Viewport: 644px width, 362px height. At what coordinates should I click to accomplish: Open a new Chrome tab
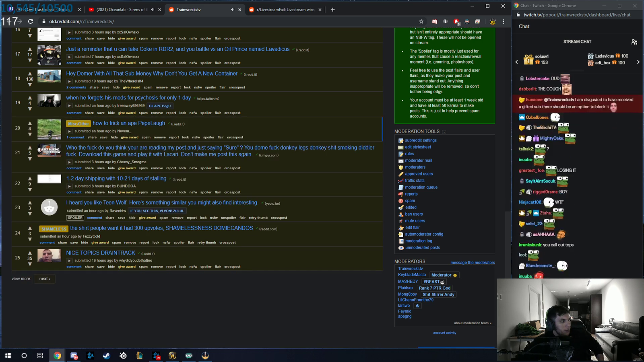[x=332, y=10]
